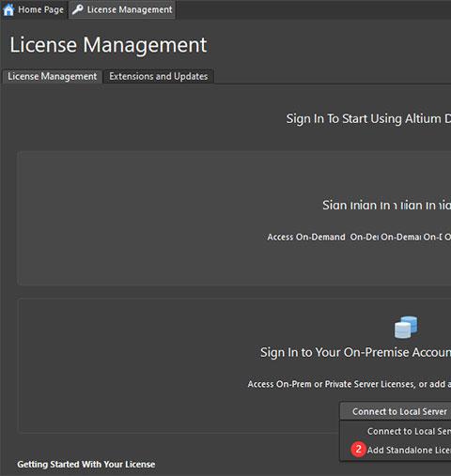451x476 pixels.
Task: Open the License Management sub-tab
Action: pos(53,76)
